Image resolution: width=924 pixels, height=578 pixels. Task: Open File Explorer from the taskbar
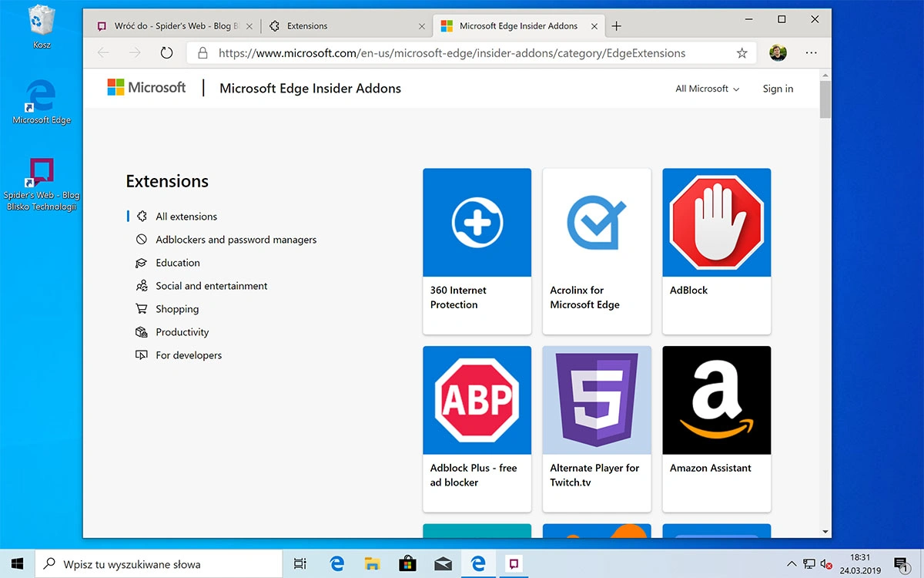pos(372,564)
